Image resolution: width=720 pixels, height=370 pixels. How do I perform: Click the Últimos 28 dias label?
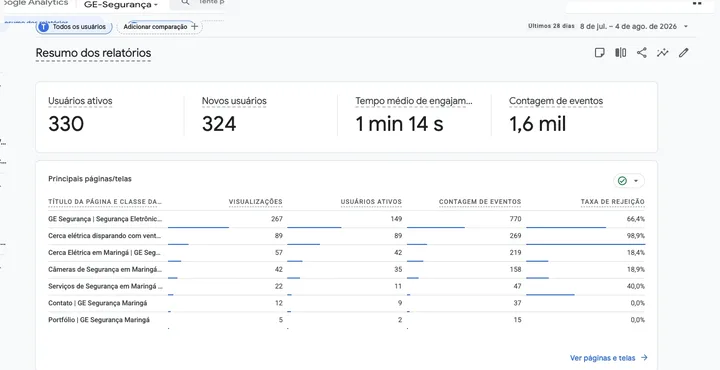pos(551,26)
